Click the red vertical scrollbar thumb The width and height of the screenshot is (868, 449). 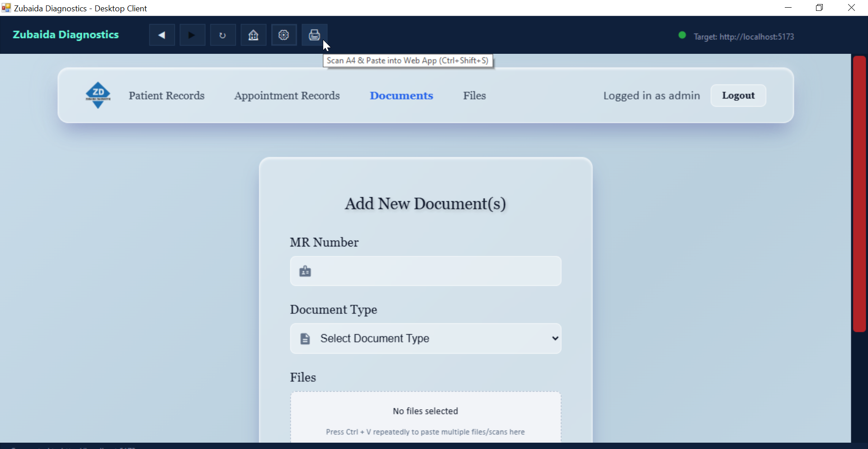tap(859, 194)
